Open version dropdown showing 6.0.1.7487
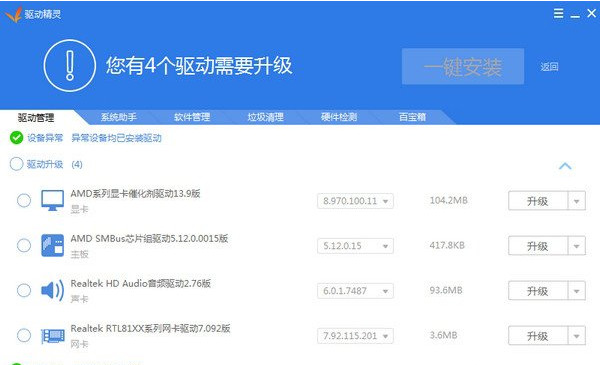 click(355, 291)
